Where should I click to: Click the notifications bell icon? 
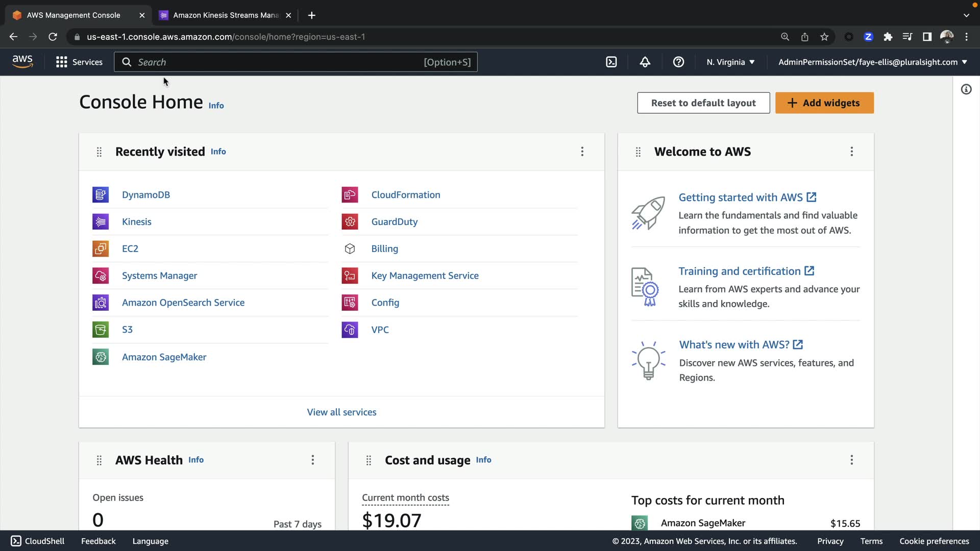pos(645,62)
